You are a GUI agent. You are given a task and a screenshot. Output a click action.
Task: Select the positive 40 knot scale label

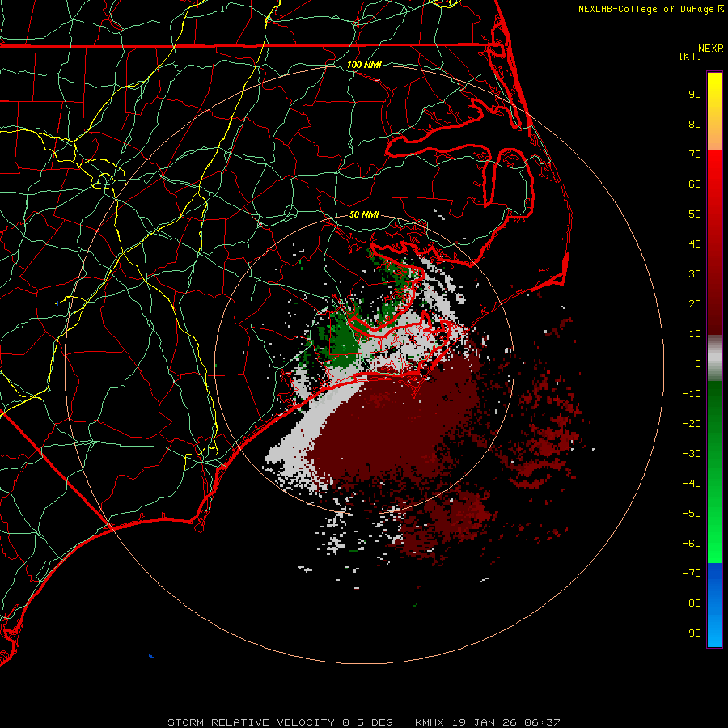[695, 243]
